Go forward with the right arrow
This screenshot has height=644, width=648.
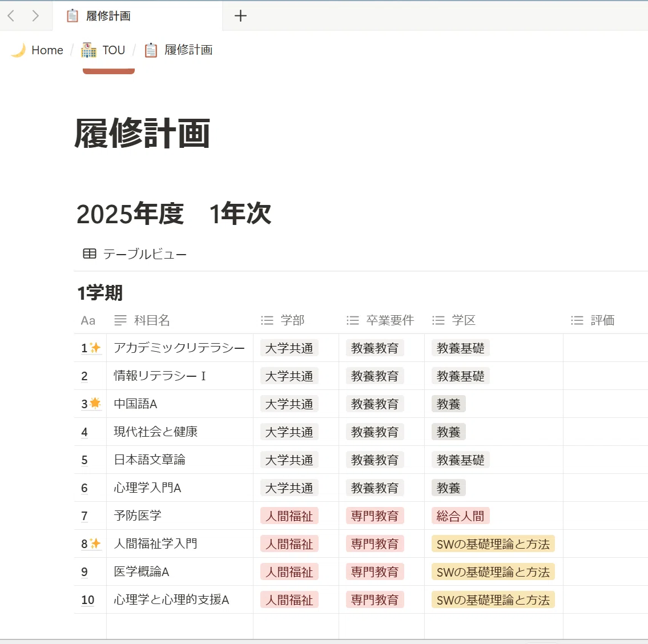point(35,16)
